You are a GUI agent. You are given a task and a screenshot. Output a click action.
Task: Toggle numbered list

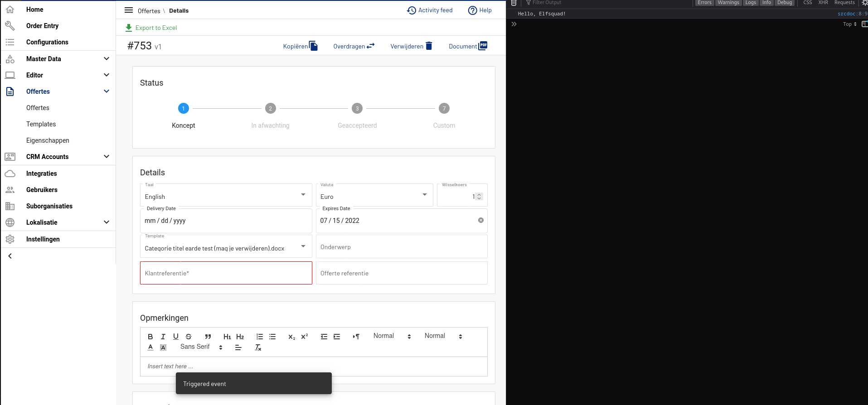click(x=260, y=337)
